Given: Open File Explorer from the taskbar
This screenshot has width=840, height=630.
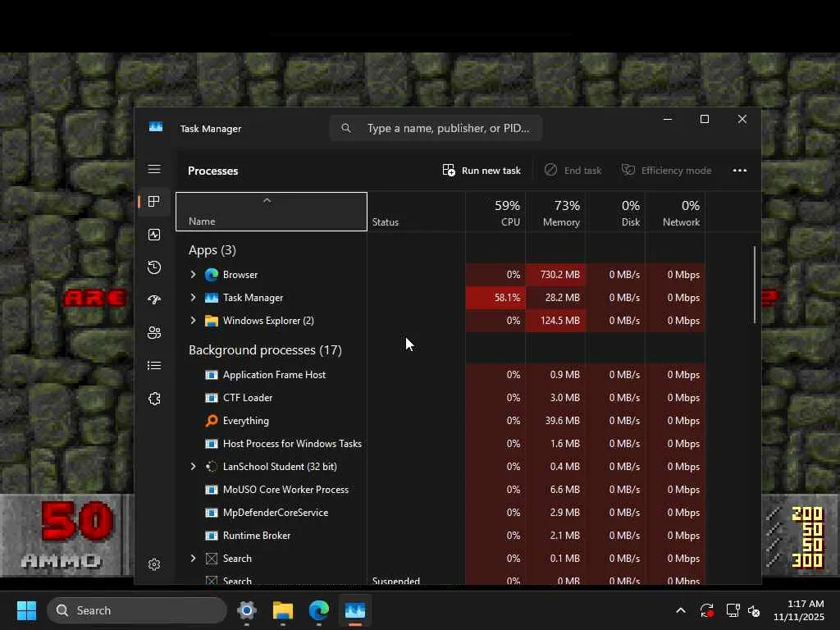Looking at the screenshot, I should tap(283, 610).
